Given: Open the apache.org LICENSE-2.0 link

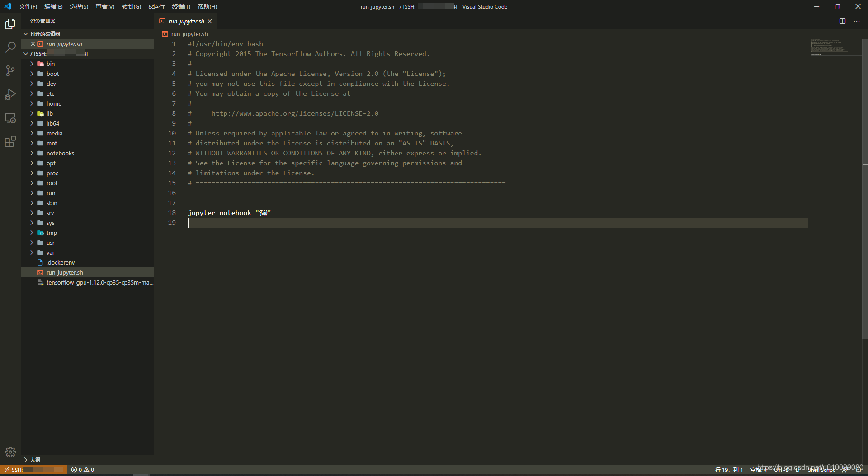Looking at the screenshot, I should click(295, 113).
